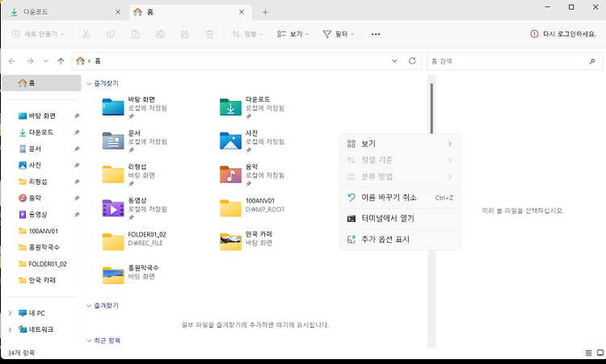This screenshot has width=606, height=364.
Task: Unpin 동영상 using sidebar pin icon
Action: (x=77, y=214)
